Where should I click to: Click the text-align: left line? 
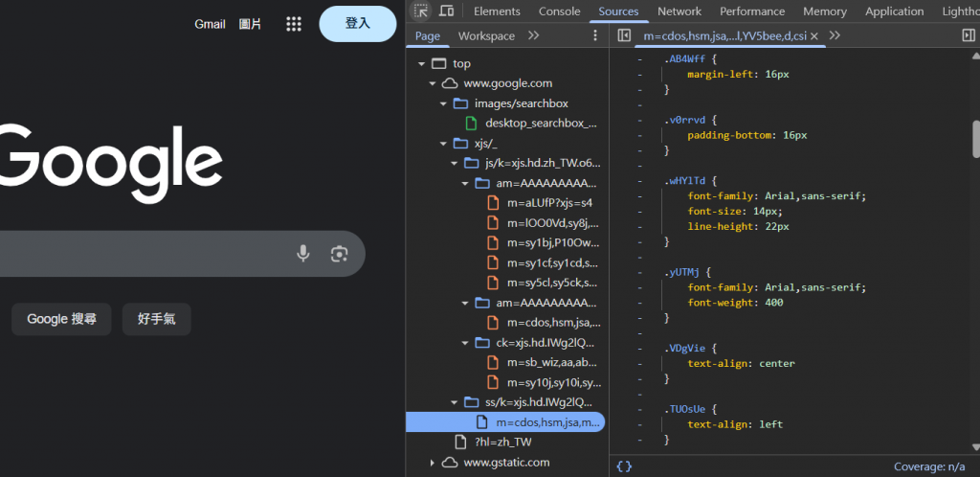tap(735, 424)
